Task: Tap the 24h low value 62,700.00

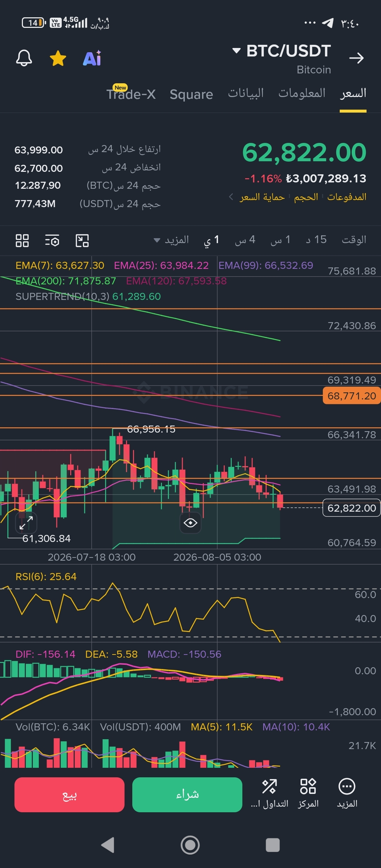Action: [x=38, y=168]
